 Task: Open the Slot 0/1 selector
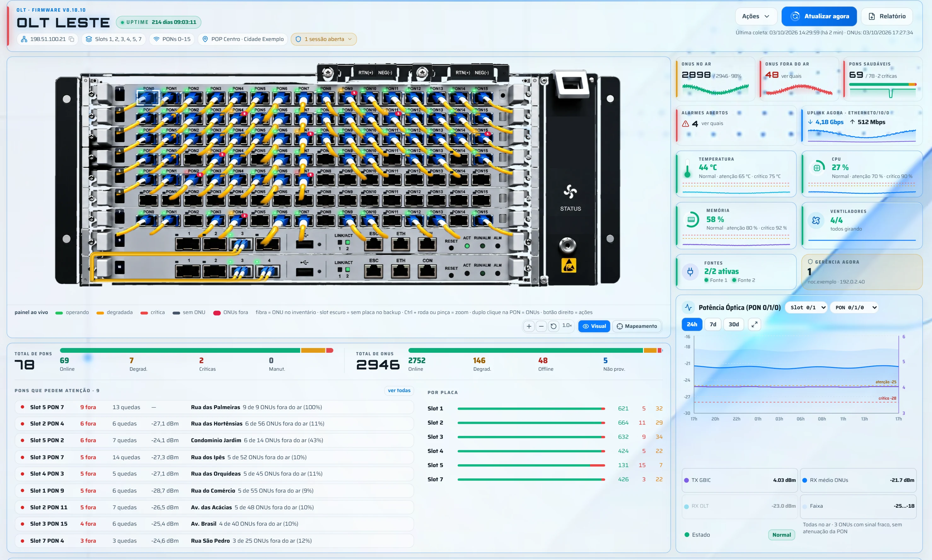tap(806, 307)
